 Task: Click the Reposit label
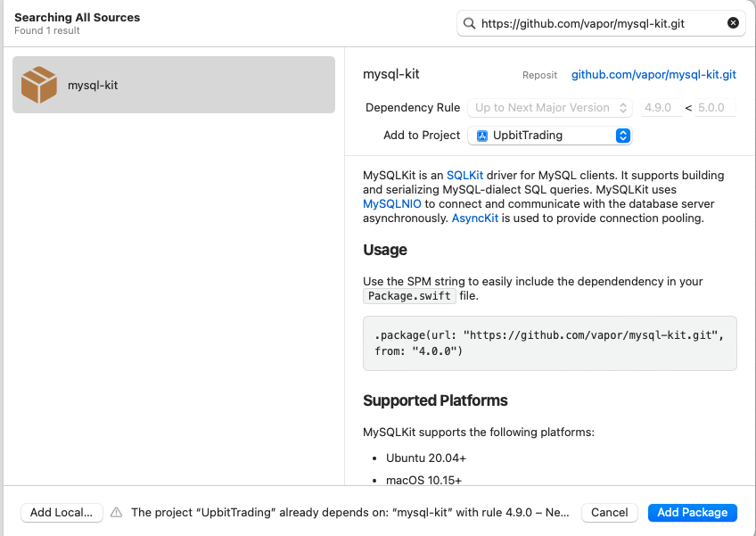(539, 75)
